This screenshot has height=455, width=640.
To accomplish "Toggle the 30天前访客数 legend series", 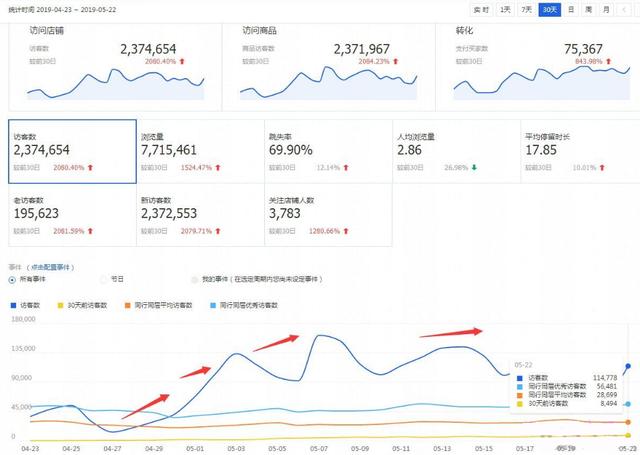I will pos(87,303).
